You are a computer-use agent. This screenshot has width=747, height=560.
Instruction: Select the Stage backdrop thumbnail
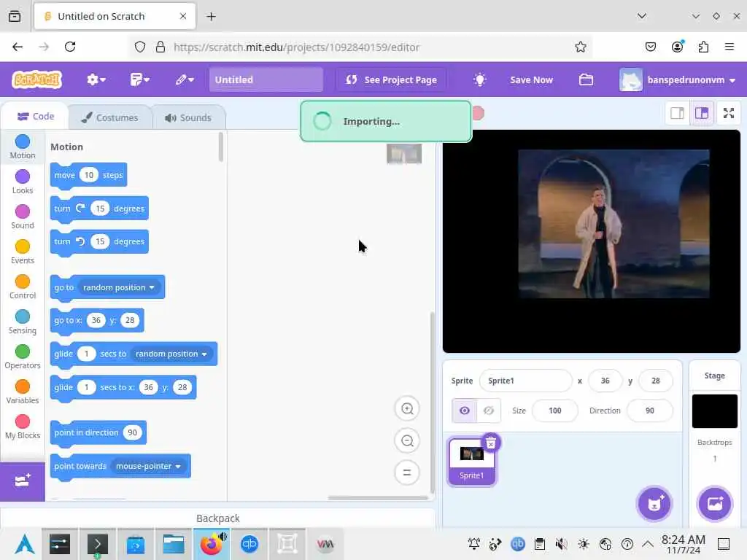coord(715,411)
